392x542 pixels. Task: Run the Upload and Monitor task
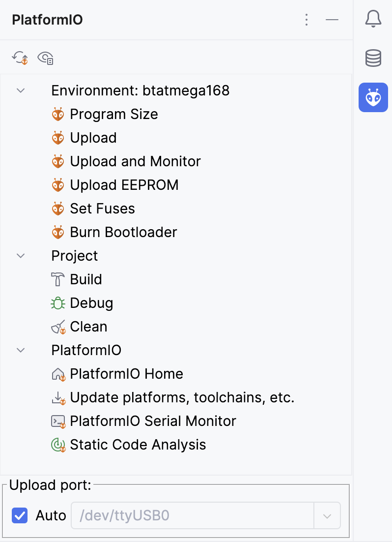[135, 161]
